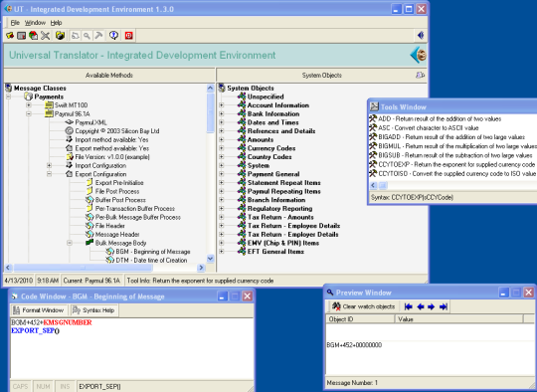Image resolution: width=537 pixels, height=392 pixels.
Task: Expand the EFT General Items node
Action: [222, 252]
